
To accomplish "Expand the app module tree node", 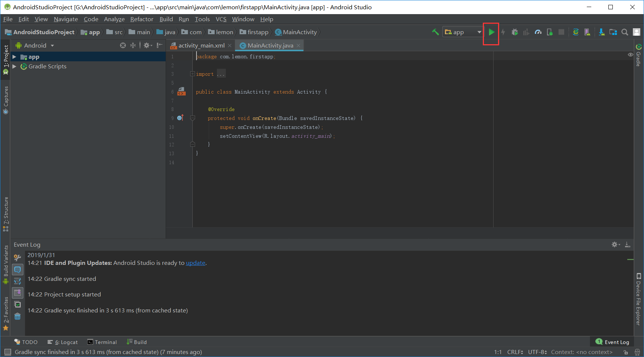I will click(x=14, y=57).
